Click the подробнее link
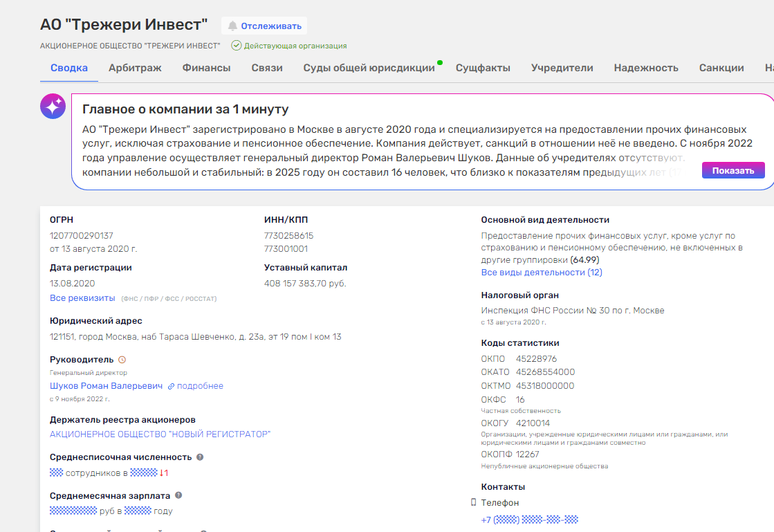774x532 pixels. pyautogui.click(x=200, y=386)
